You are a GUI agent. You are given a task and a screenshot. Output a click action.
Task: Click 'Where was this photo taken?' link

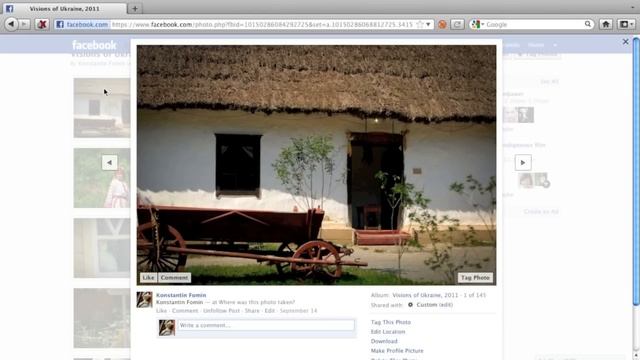(x=256, y=302)
